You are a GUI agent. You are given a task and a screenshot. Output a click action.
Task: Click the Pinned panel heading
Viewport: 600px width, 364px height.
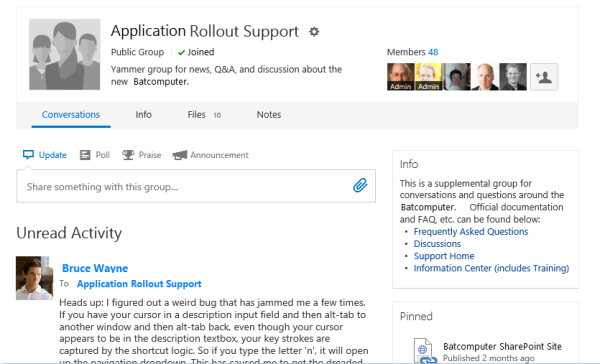pyautogui.click(x=416, y=316)
